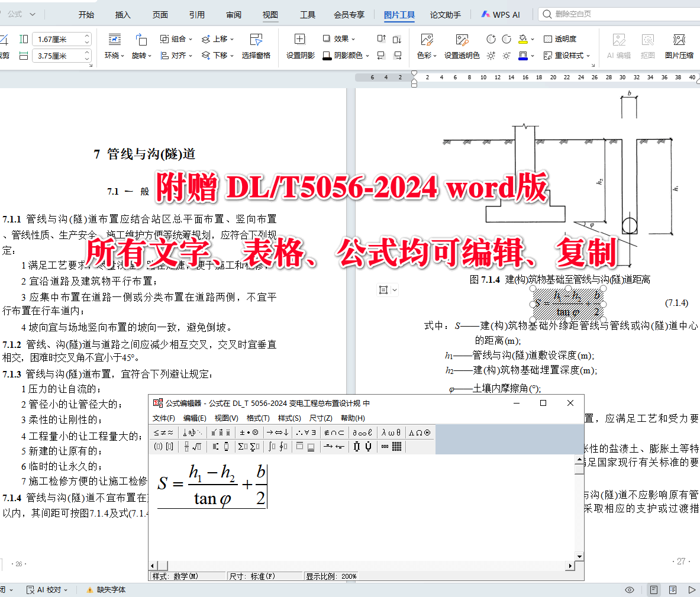Open fraction and radical templates palette

[x=192, y=446]
